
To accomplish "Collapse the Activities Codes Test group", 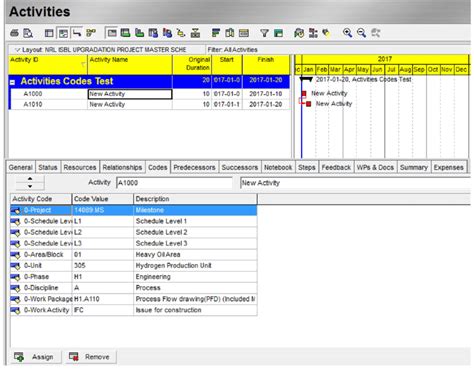I will [12, 82].
